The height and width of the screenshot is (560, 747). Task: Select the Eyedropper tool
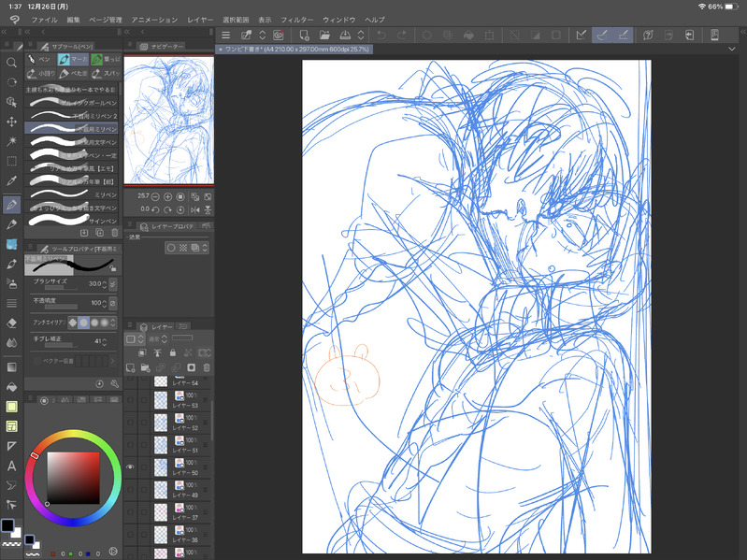[x=11, y=180]
